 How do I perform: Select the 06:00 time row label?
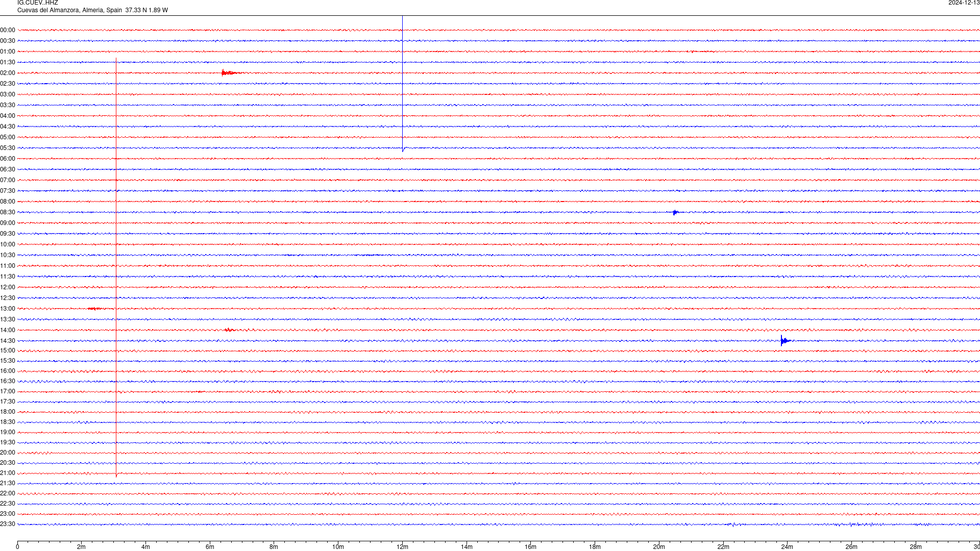point(8,159)
